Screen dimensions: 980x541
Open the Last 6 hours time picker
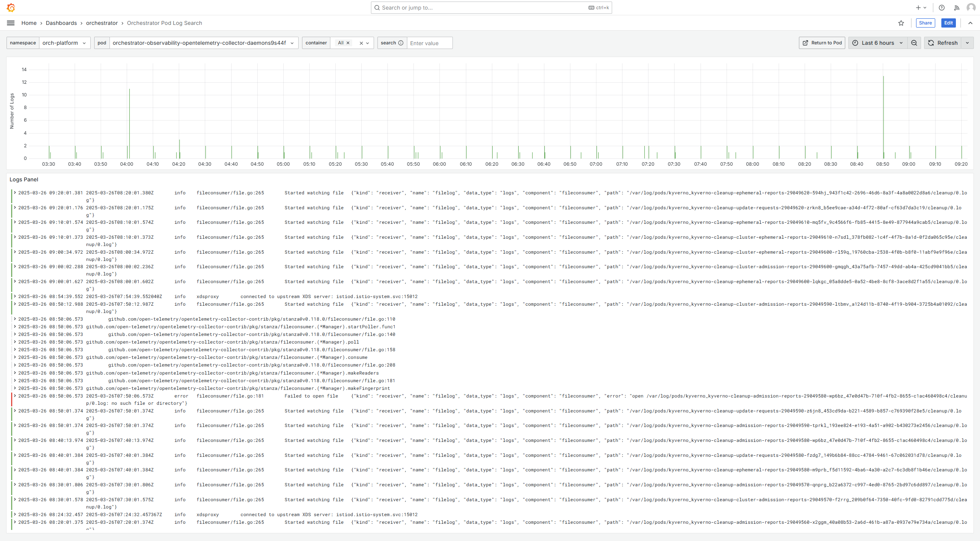(x=877, y=43)
